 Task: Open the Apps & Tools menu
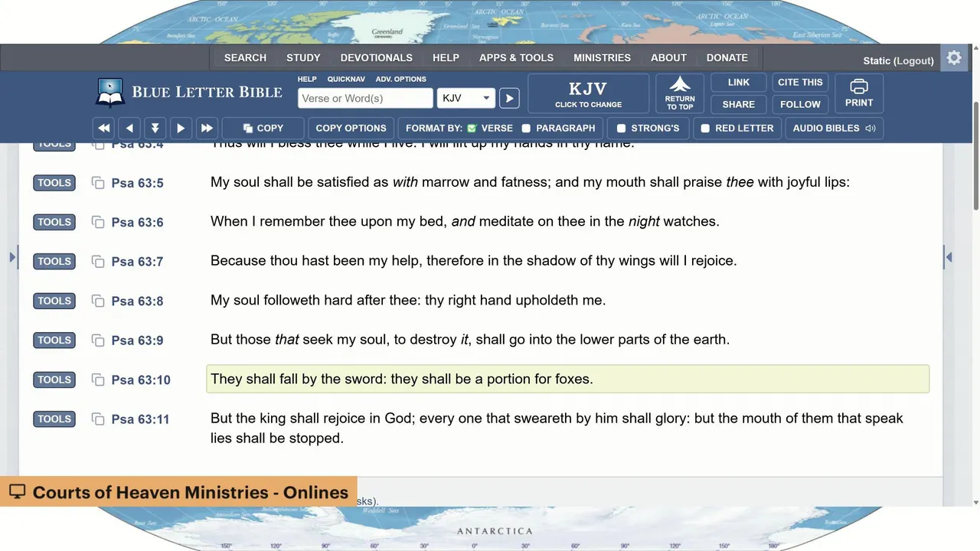(x=516, y=57)
